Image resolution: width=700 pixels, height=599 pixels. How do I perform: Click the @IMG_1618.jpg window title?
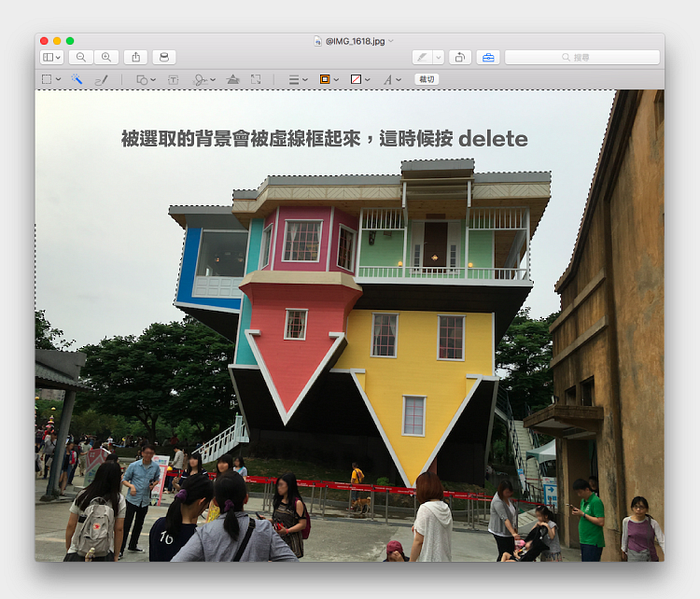coord(355,41)
